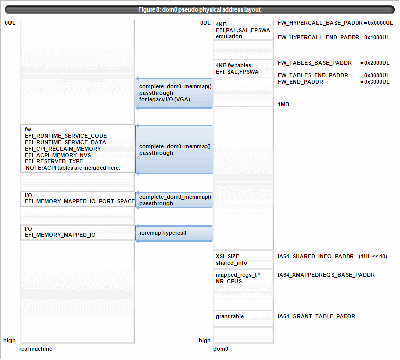Select the mapped_regs NR_CPUS block
This screenshot has width=400, height=360.
point(243,278)
